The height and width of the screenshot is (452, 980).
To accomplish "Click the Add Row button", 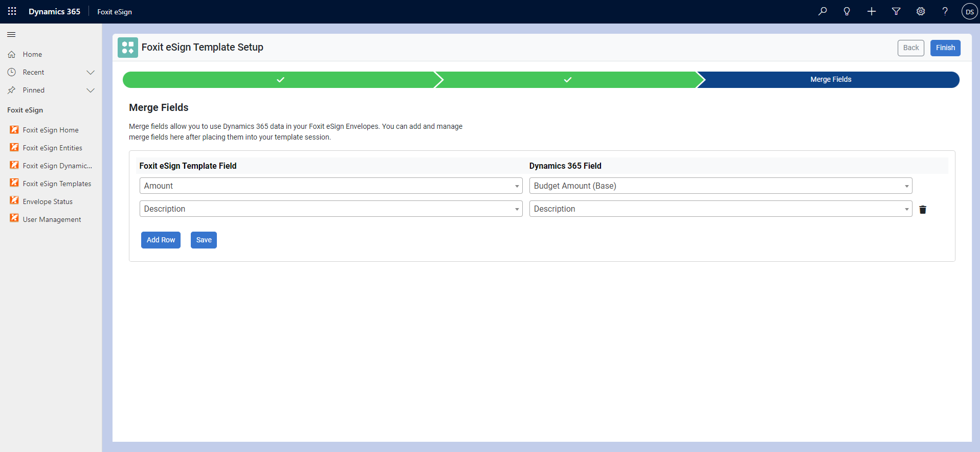I will [161, 240].
